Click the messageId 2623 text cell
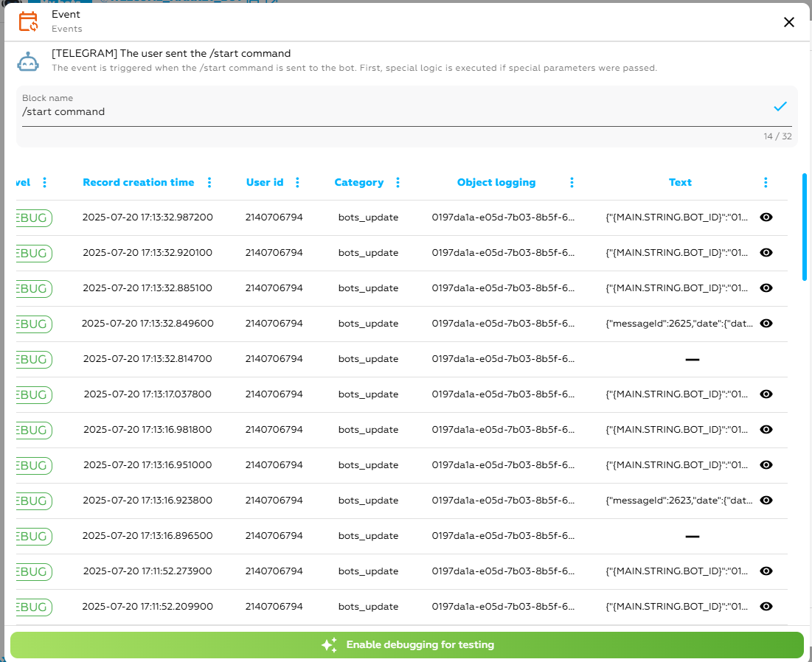Screen dimensions: 812x662 point(679,501)
